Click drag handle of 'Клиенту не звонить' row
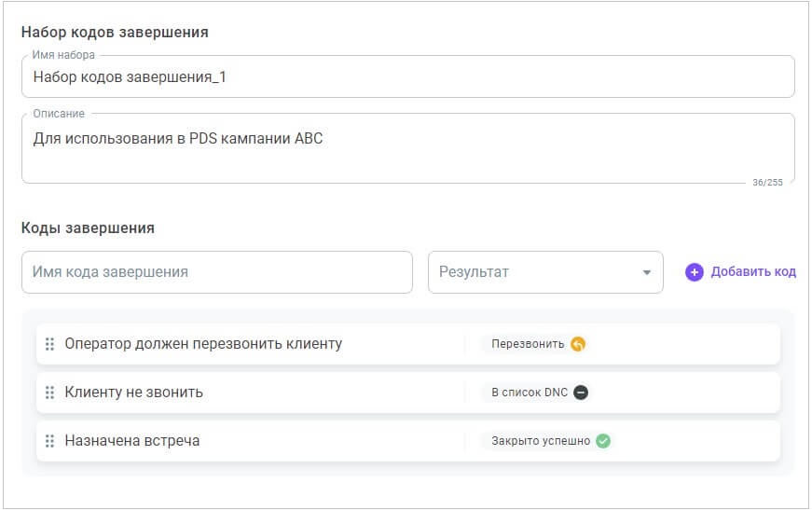 pyautogui.click(x=49, y=393)
